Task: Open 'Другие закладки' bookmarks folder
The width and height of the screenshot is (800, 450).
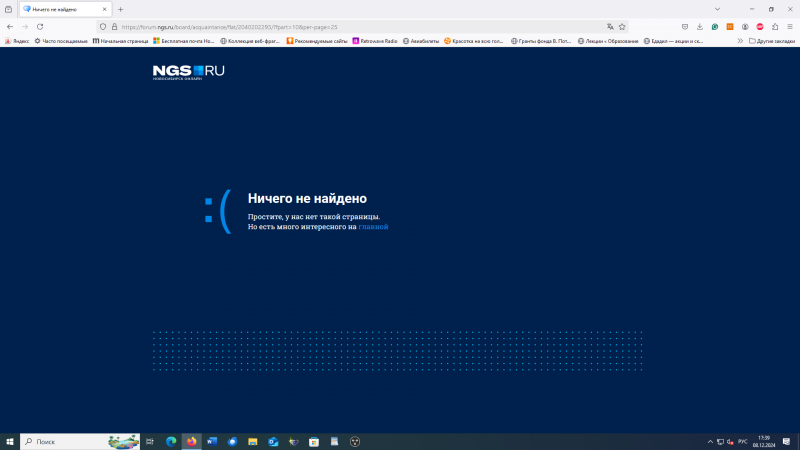Action: (x=772, y=41)
